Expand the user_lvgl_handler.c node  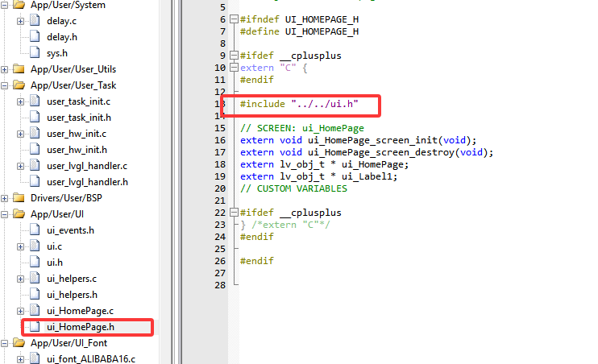click(20, 165)
